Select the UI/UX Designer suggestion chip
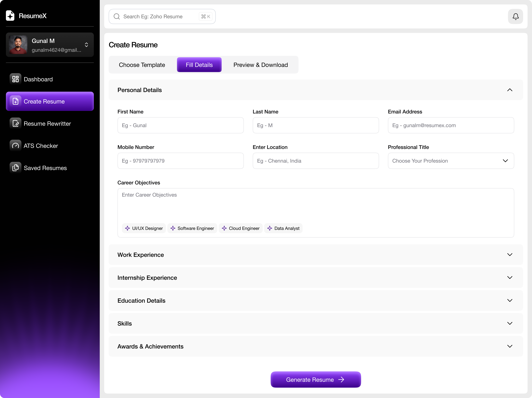 tap(144, 228)
